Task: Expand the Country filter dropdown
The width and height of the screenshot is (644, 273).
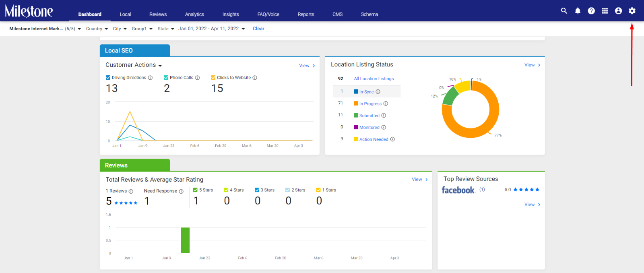Action: click(x=97, y=29)
